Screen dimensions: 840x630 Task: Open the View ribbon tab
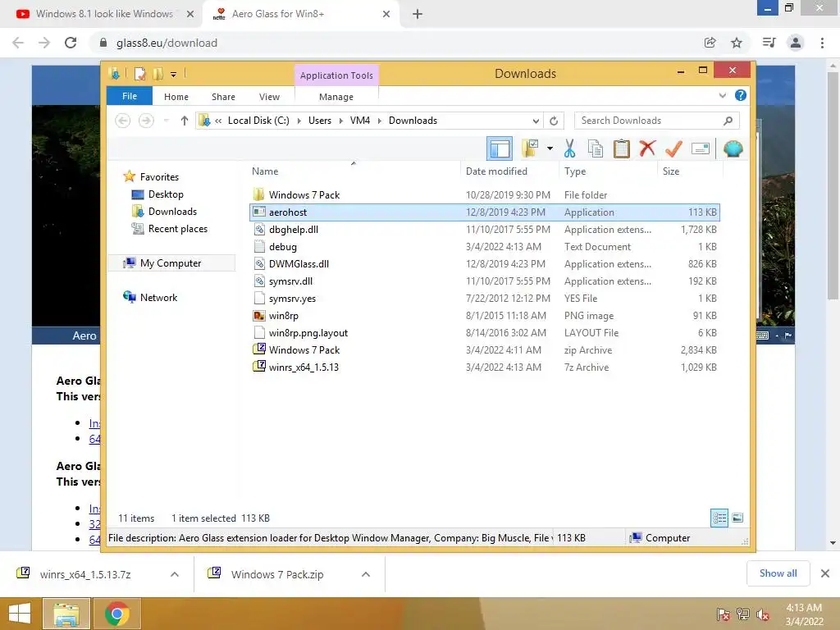(269, 97)
